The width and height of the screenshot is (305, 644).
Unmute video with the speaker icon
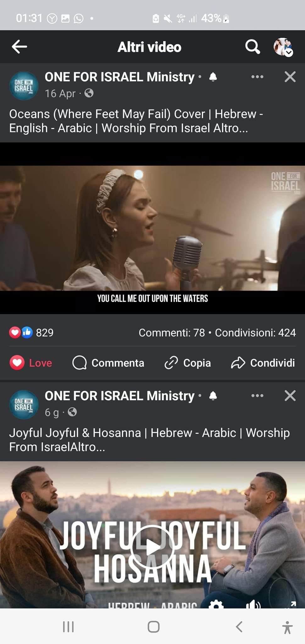(x=253, y=604)
